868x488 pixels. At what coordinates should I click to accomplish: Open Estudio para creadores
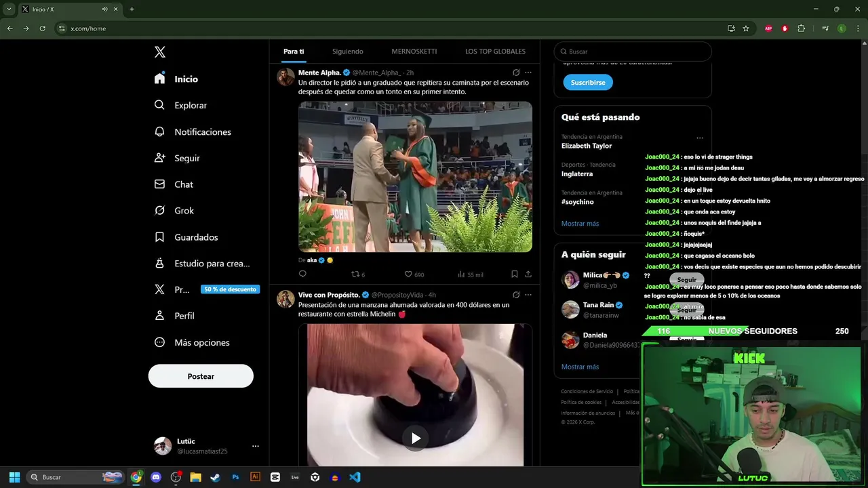pyautogui.click(x=202, y=264)
